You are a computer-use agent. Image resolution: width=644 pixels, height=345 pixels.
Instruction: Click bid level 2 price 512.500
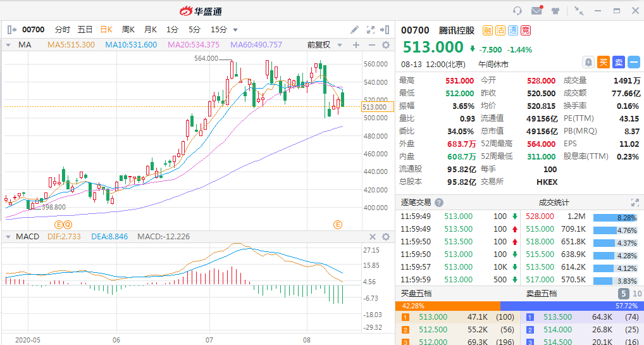[x=433, y=330]
